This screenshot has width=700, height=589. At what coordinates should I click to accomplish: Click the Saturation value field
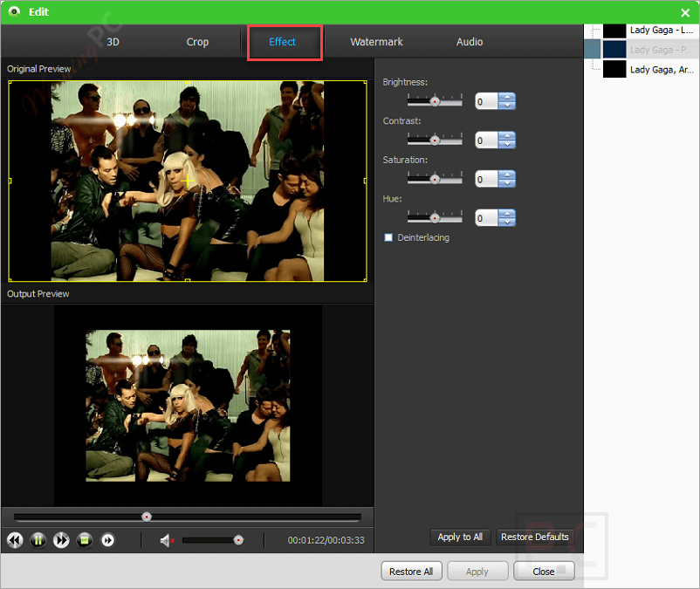tap(487, 180)
